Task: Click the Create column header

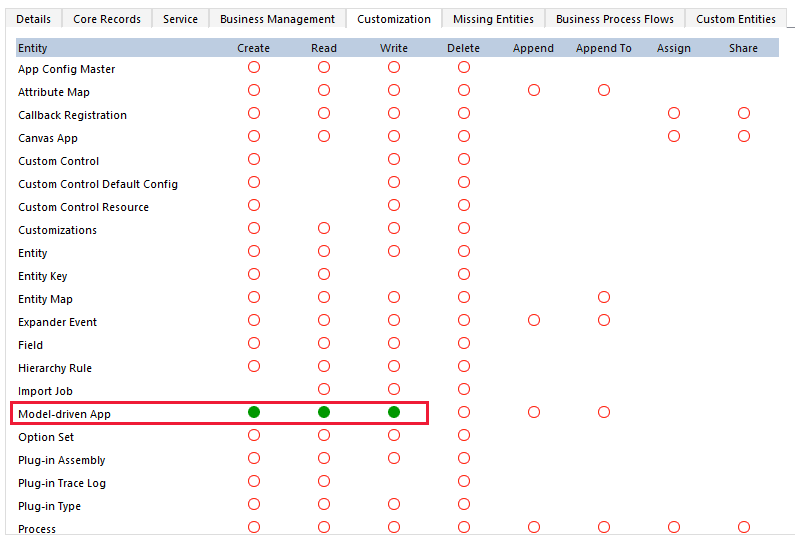Action: coord(254,48)
